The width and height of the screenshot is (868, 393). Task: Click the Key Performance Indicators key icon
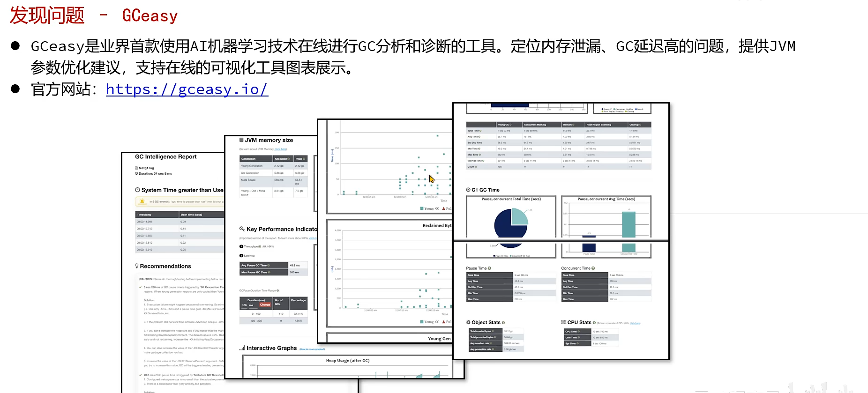pyautogui.click(x=242, y=229)
